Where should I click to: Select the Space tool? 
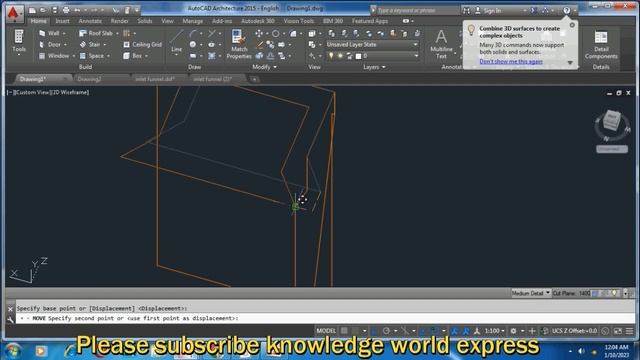click(92, 56)
